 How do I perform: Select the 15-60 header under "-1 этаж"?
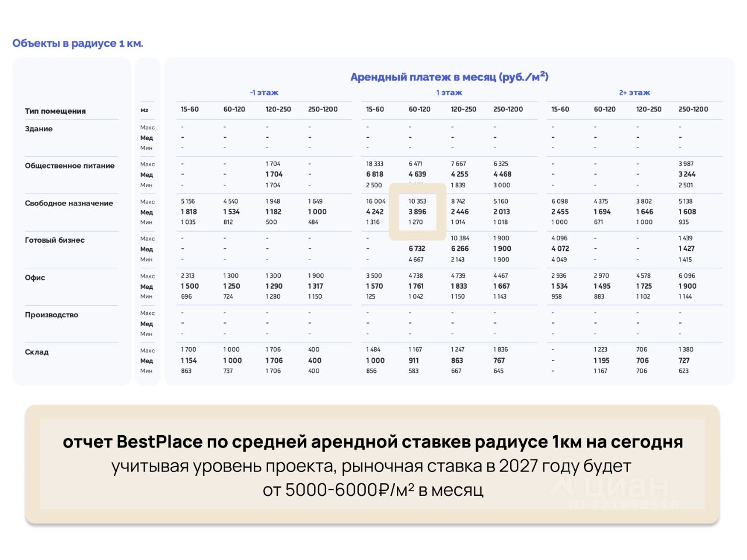click(x=190, y=109)
